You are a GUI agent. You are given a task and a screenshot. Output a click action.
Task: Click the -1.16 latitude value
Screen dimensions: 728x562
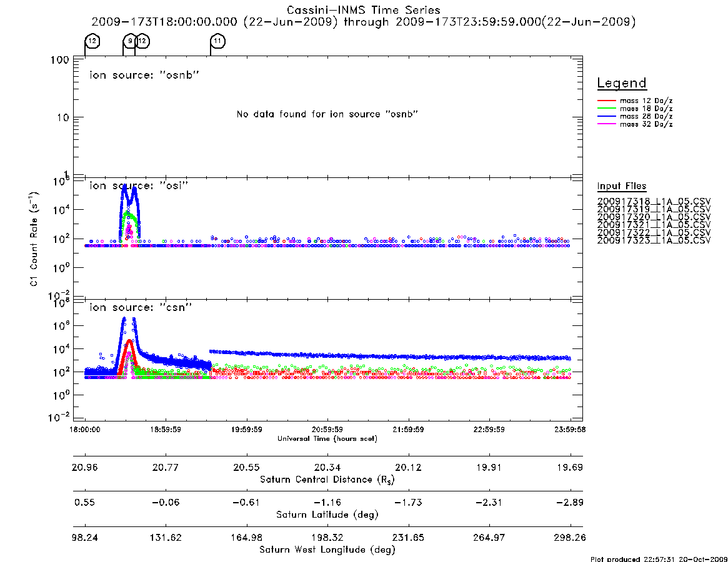(327, 503)
